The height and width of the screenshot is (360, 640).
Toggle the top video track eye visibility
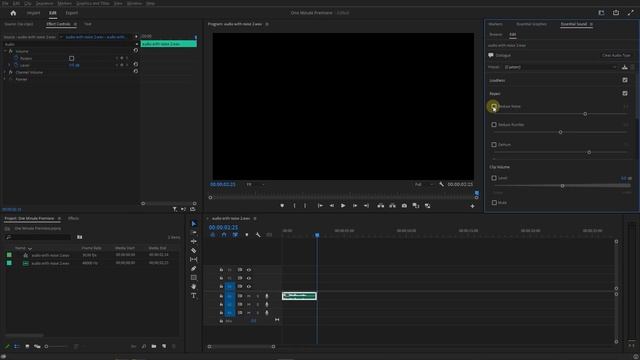[x=249, y=270]
